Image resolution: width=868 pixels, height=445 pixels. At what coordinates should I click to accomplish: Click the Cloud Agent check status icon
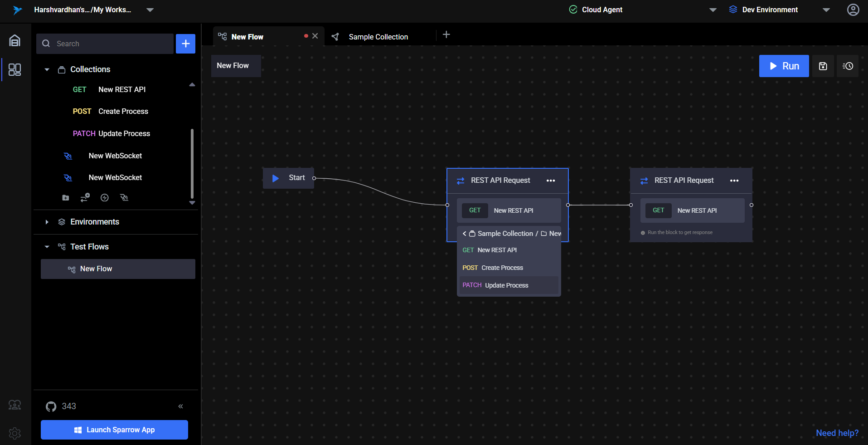(x=573, y=10)
